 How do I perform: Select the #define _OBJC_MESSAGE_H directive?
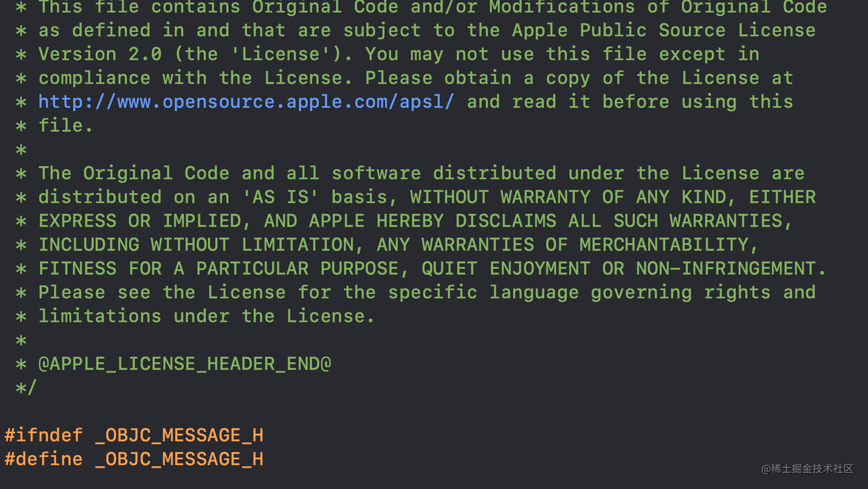point(133,459)
